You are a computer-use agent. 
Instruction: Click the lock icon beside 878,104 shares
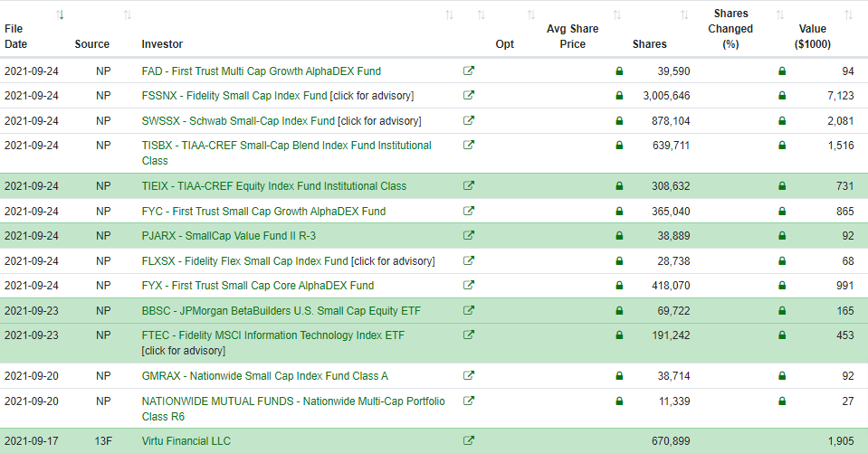(x=619, y=120)
